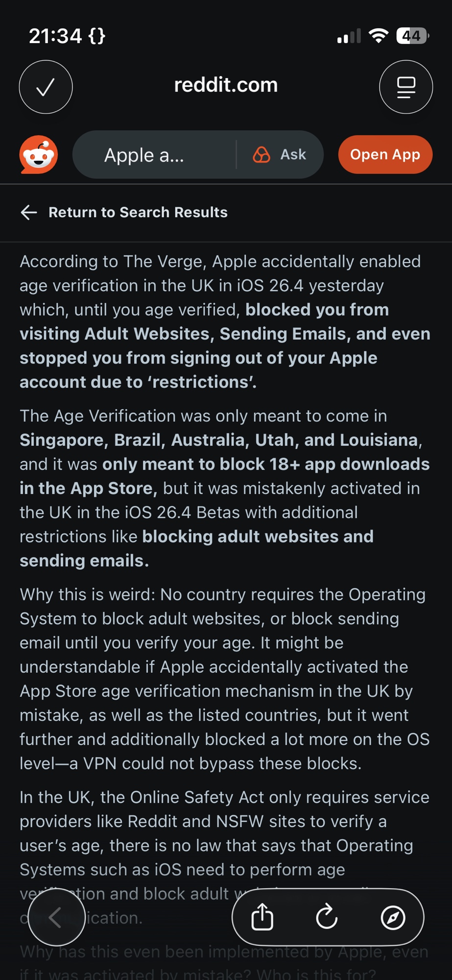Tap the Wi-Fi status icon

[x=378, y=36]
